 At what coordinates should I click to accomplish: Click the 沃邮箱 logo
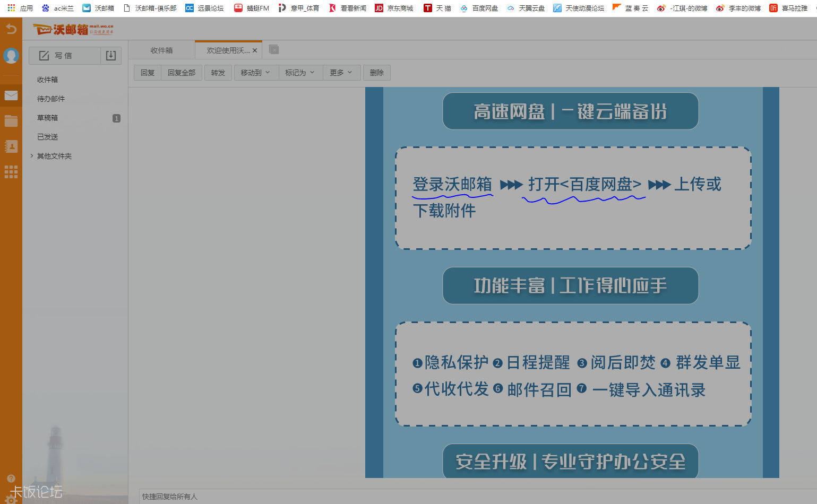point(73,29)
